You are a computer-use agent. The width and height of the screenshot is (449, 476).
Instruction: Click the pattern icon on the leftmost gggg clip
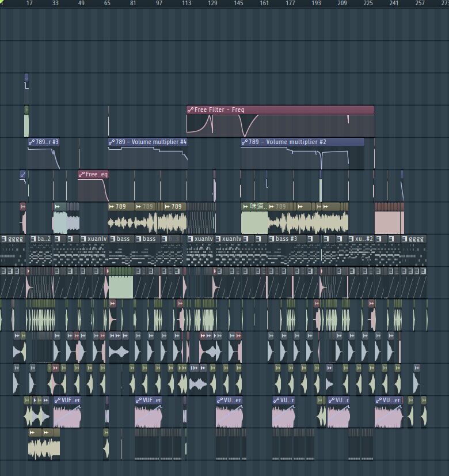point(3,239)
